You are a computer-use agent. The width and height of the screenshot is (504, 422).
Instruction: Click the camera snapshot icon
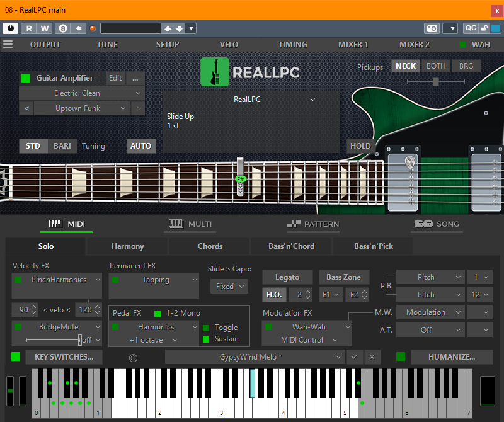click(x=432, y=28)
